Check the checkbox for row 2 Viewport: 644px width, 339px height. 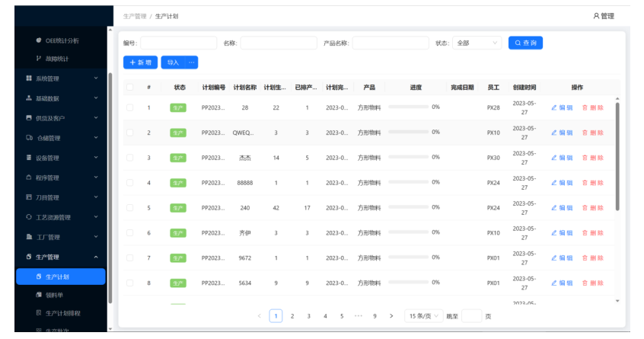tap(130, 133)
